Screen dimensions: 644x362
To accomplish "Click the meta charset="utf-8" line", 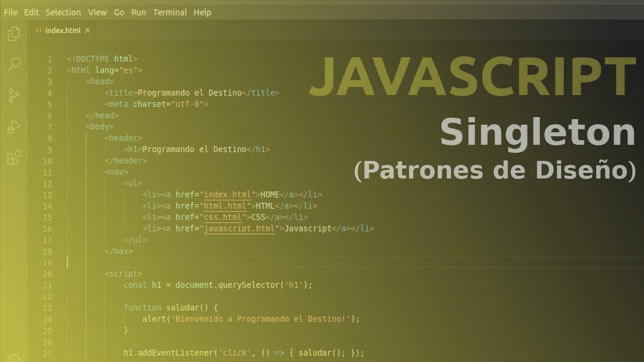I will (x=156, y=104).
